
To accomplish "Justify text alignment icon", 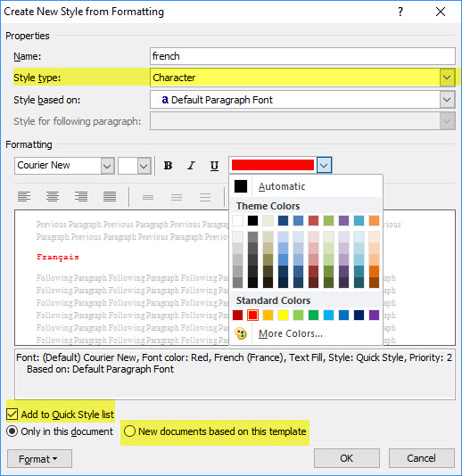I will coord(110,197).
